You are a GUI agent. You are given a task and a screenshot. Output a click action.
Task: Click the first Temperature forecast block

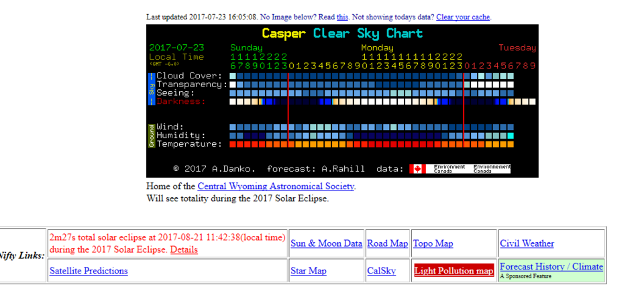pos(233,144)
